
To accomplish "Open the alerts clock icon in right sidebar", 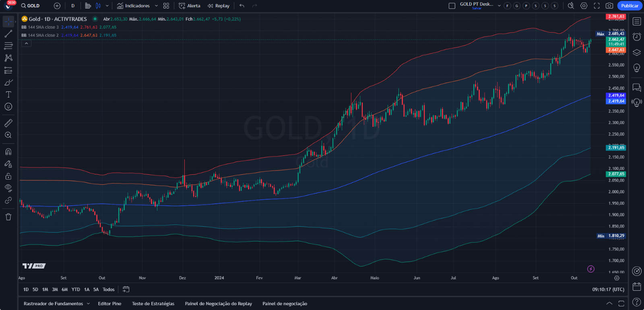I will click(637, 37).
